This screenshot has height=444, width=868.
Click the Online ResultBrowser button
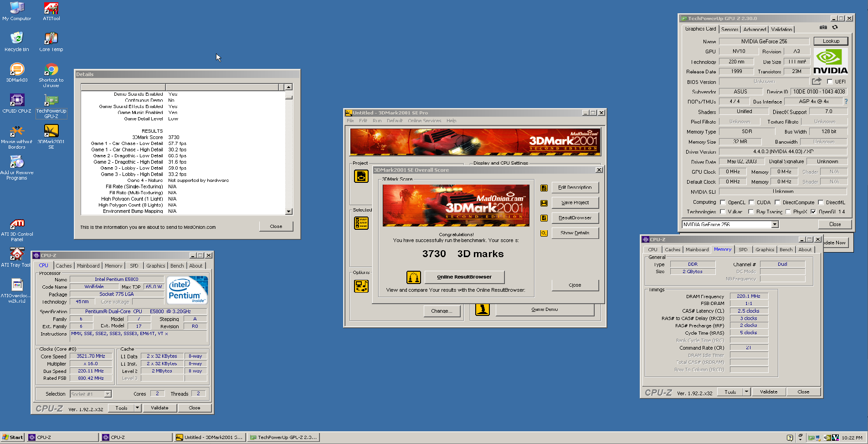coord(464,277)
